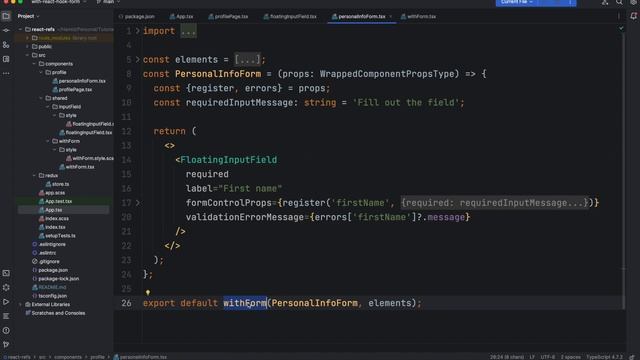Image resolution: width=640 pixels, height=360 pixels.
Task: Expand the node_modules folder
Action: [x=27, y=38]
